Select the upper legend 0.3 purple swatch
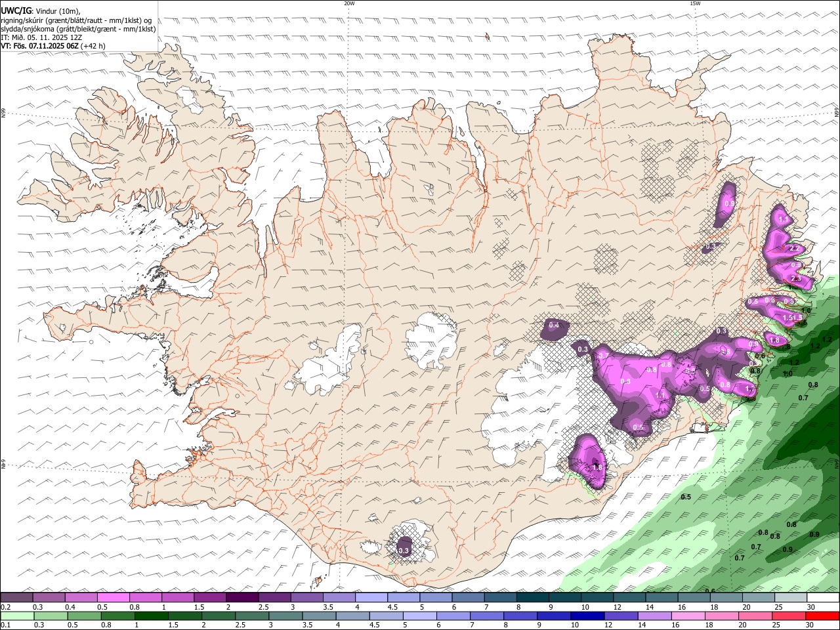The height and width of the screenshot is (630, 840). (49, 597)
